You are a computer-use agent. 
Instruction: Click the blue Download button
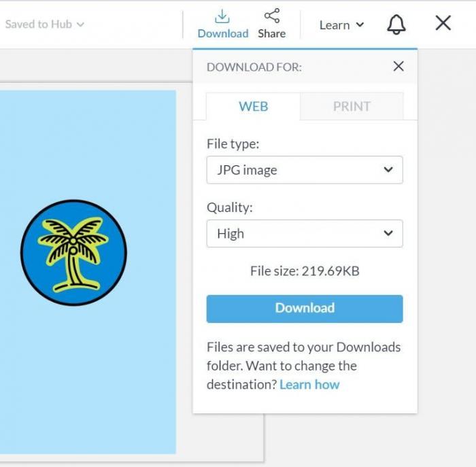point(305,309)
